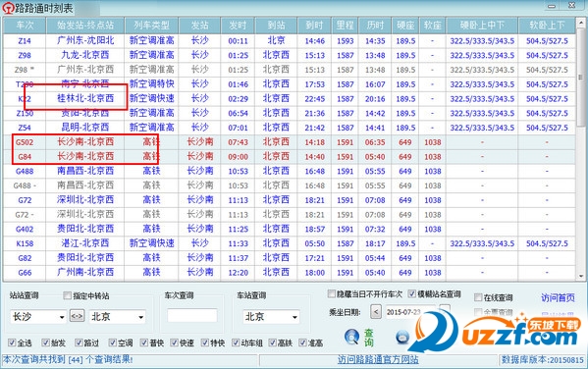Select the G502 长沙南-北京西 train row
Screen dimensions: 588x369
point(289,142)
